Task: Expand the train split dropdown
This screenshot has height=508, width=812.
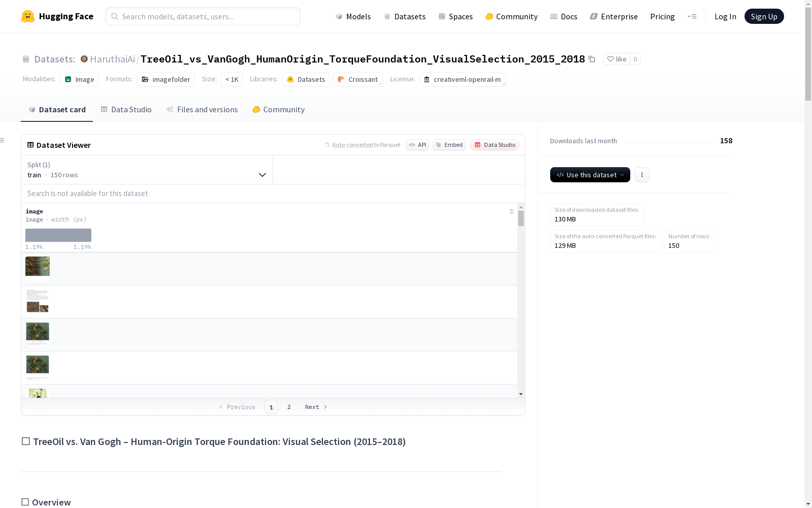Action: (147, 170)
